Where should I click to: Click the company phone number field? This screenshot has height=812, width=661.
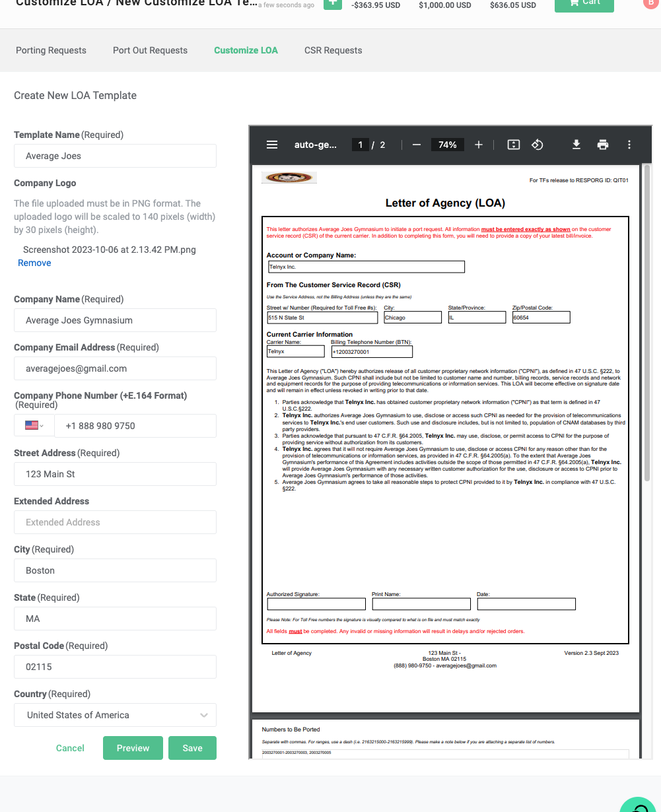[135, 426]
